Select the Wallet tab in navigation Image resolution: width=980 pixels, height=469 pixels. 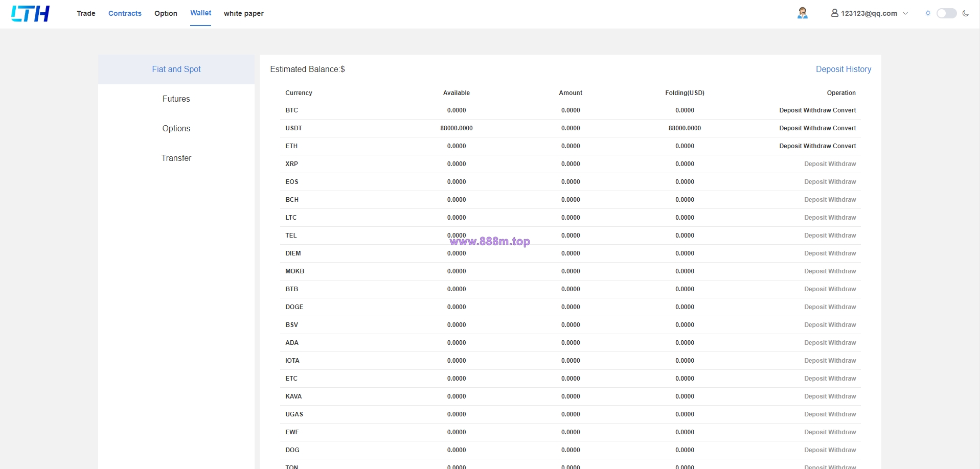200,13
